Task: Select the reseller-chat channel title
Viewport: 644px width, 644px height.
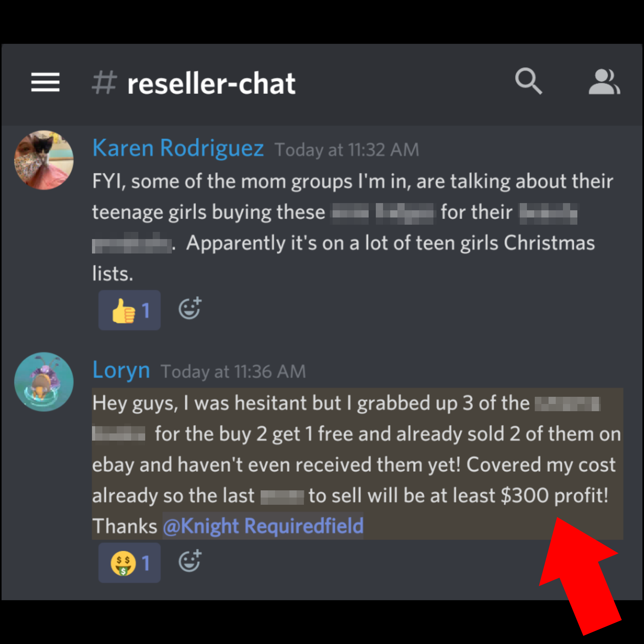Action: point(211,83)
